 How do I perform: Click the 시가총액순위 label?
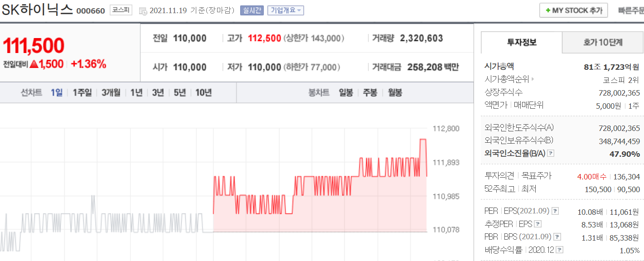point(506,79)
